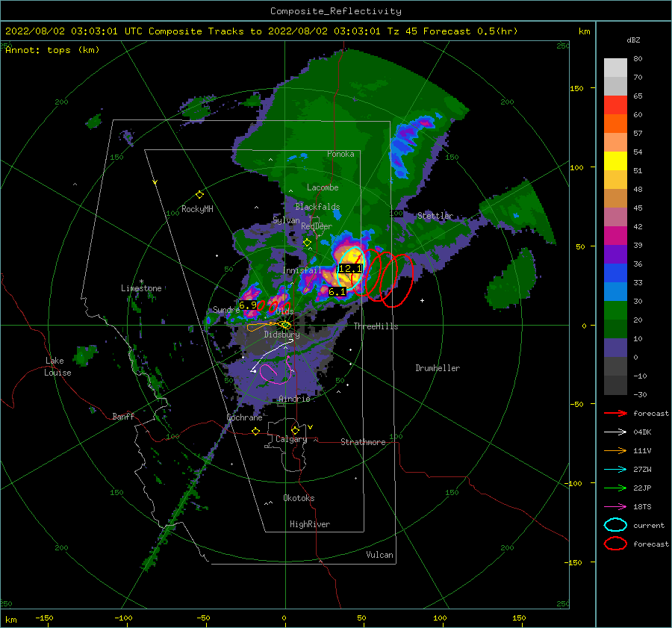The width and height of the screenshot is (672, 628).
Task: Click the Vulcan city label
Action: (x=379, y=555)
